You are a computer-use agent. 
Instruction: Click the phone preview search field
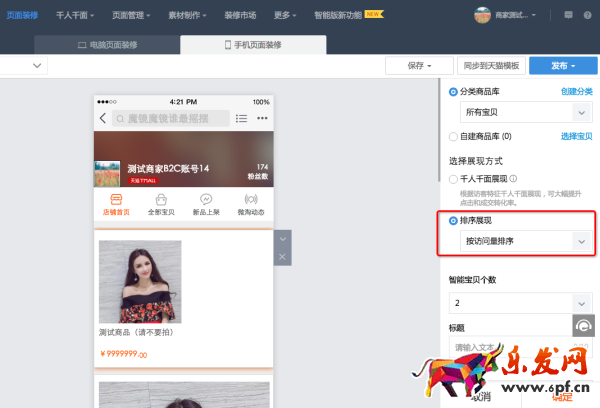click(x=171, y=118)
